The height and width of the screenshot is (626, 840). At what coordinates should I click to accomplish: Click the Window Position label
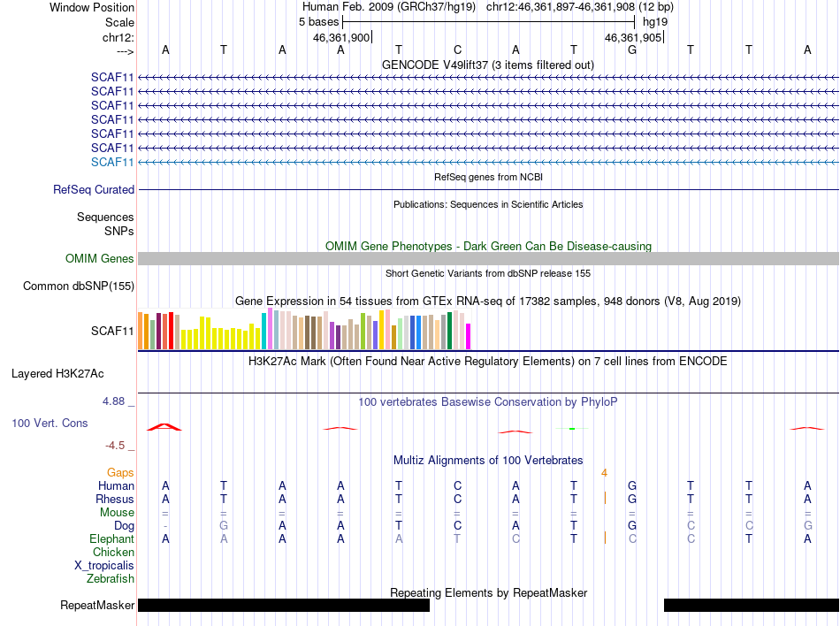(92, 7)
